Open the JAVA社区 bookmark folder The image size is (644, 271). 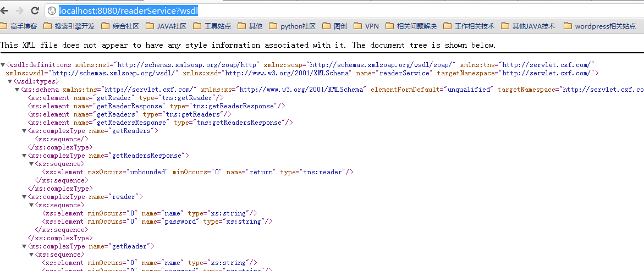point(166,26)
